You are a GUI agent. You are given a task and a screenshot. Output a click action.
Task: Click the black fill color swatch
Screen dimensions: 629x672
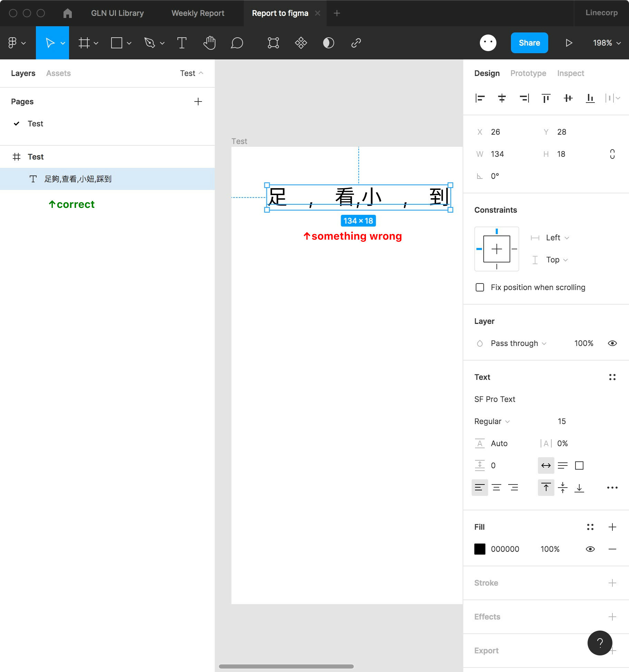click(480, 549)
